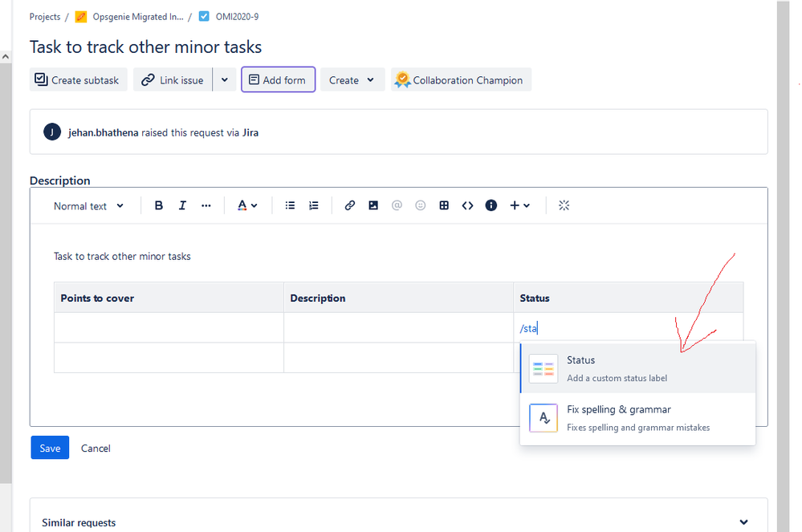This screenshot has height=532, width=802.
Task: Click the right-side vertical scrollbar
Action: pos(783,266)
